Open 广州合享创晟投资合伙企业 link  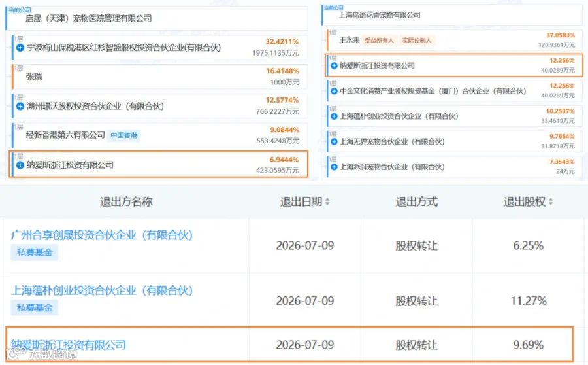point(102,235)
